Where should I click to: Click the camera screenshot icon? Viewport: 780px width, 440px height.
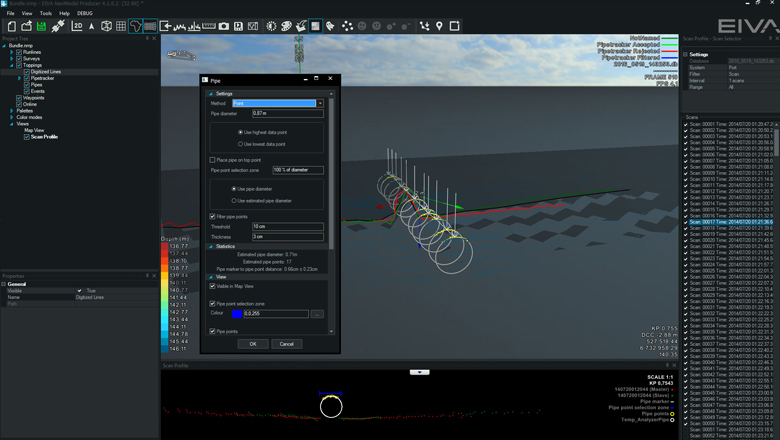tap(224, 26)
